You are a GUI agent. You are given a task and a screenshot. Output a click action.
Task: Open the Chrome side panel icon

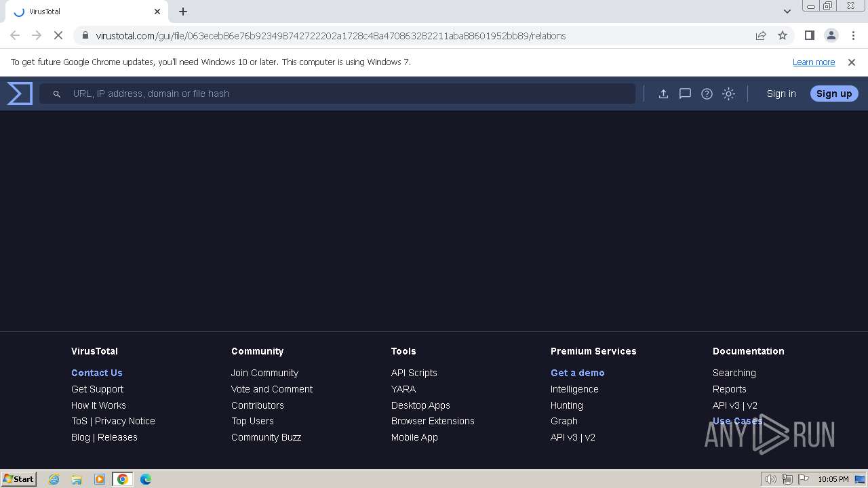click(809, 35)
